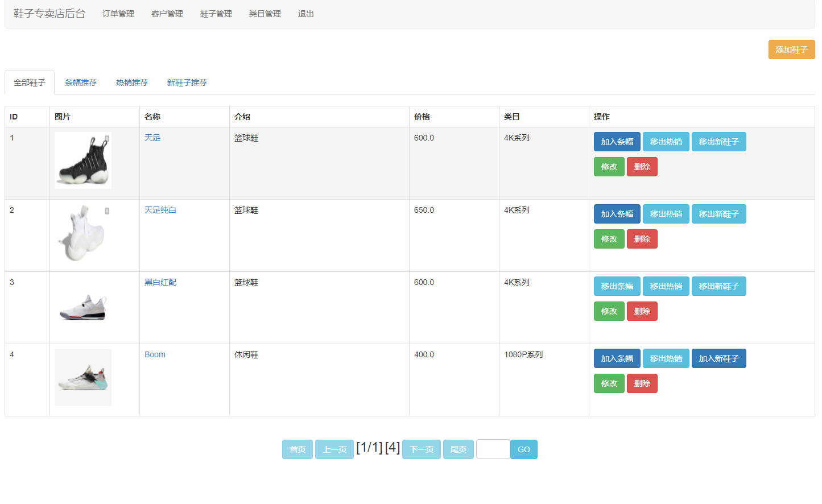
Task: Open 订单管理 in the top menu
Action: 118,14
